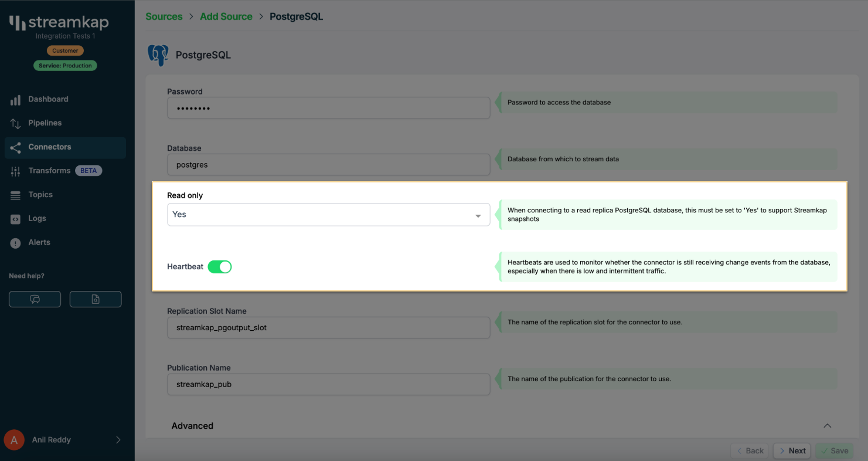Screen dimensions: 868x461
Task: Open the Alerts page
Action: 65,242
